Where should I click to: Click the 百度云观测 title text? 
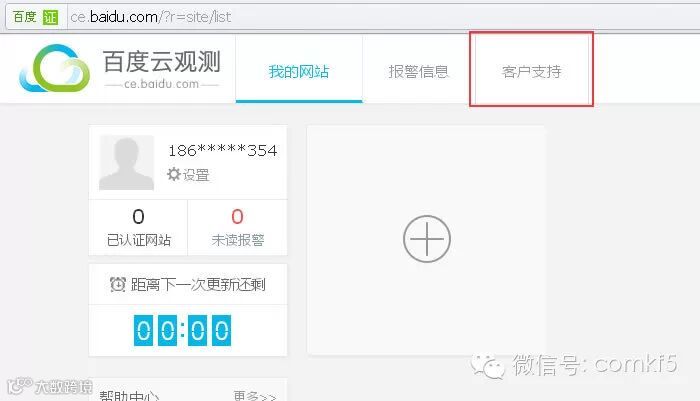(x=162, y=61)
